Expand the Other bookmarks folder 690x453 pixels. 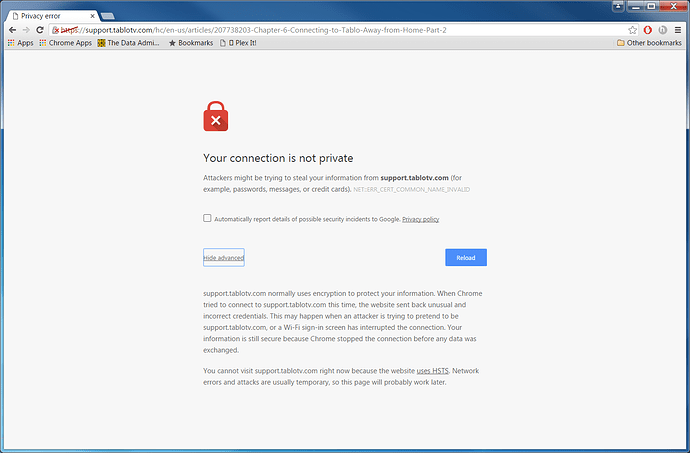(x=649, y=43)
